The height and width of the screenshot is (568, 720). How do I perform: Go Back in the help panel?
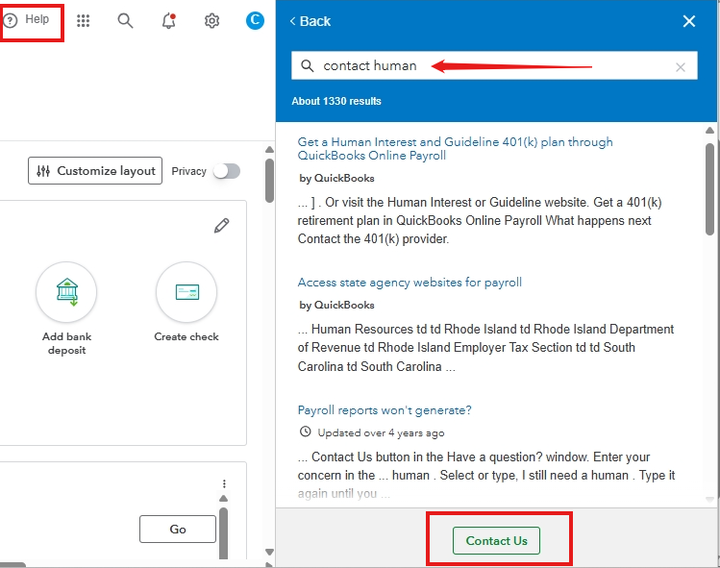pyautogui.click(x=310, y=21)
